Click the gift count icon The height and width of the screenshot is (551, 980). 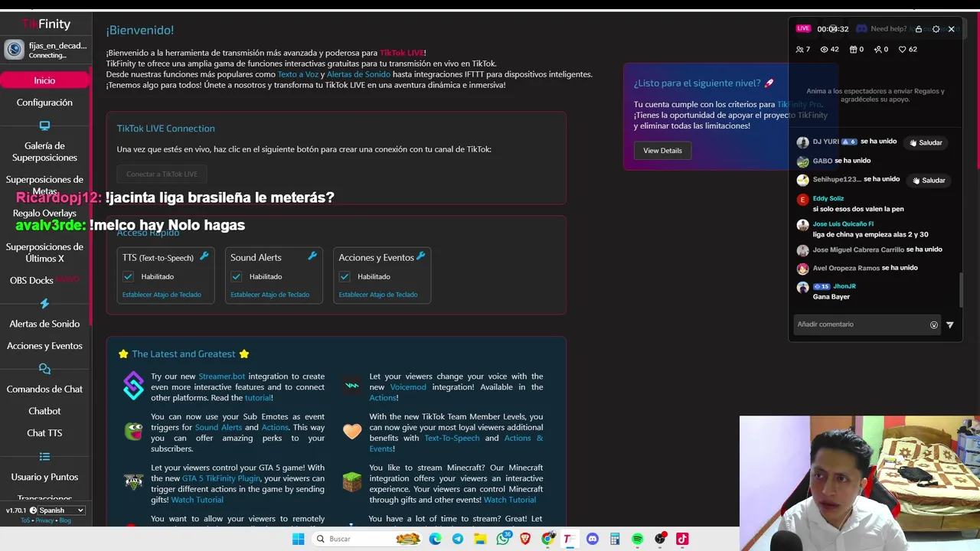[x=853, y=49]
